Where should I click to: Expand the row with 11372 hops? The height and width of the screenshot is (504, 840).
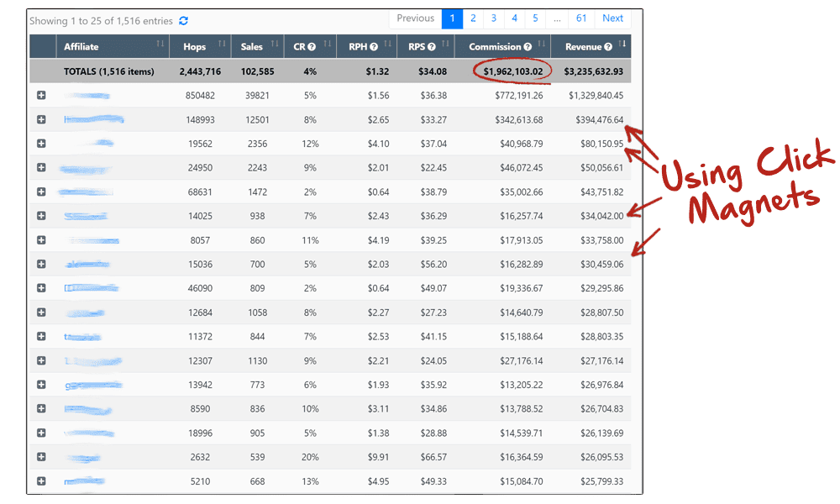coord(41,336)
